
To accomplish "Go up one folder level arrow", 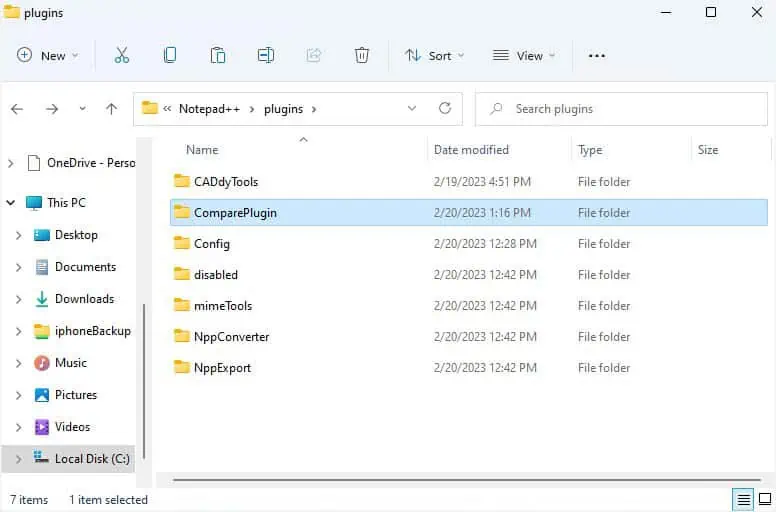I will click(x=111, y=109).
